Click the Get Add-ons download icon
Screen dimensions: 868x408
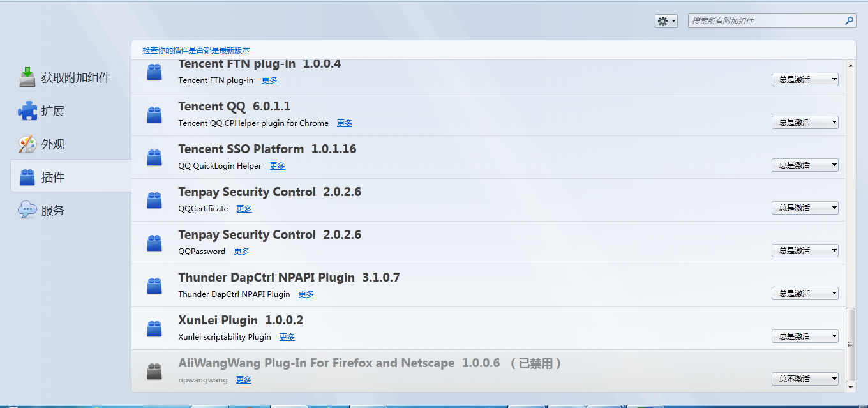27,77
